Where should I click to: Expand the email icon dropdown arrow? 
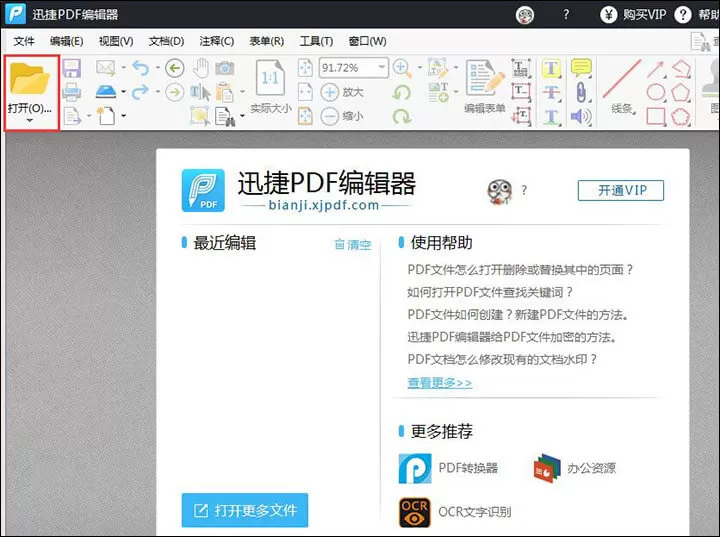click(124, 68)
